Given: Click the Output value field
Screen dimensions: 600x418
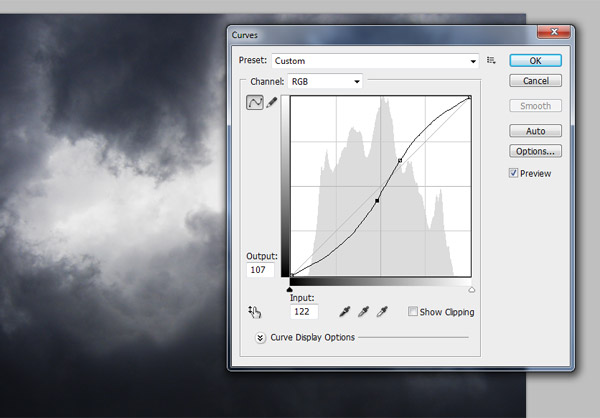Looking at the screenshot, I should (260, 270).
